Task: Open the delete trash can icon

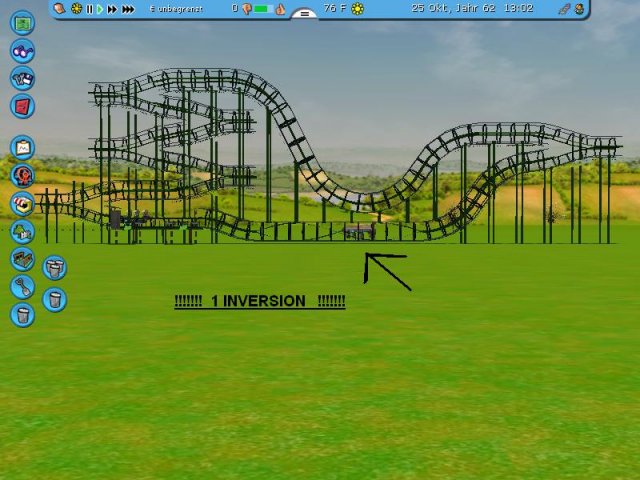Action: pyautogui.click(x=22, y=315)
